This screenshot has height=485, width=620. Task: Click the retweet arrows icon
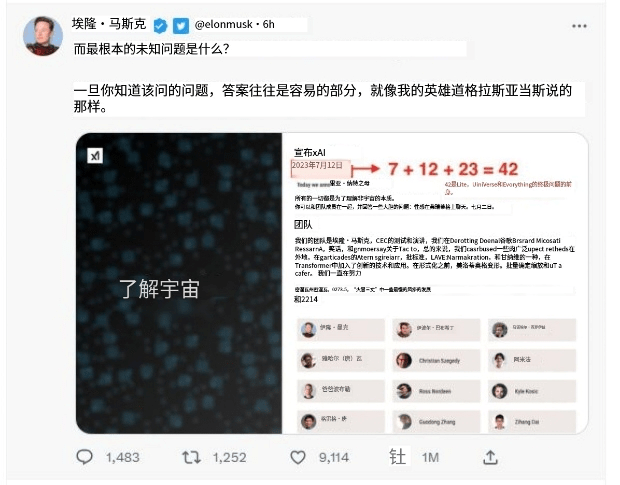(x=191, y=457)
